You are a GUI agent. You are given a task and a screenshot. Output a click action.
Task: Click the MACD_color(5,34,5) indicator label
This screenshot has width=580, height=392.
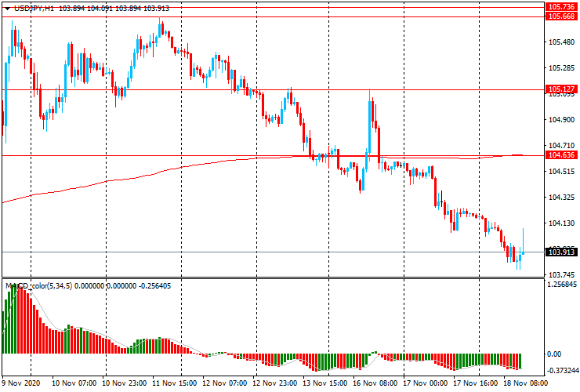coord(39,285)
